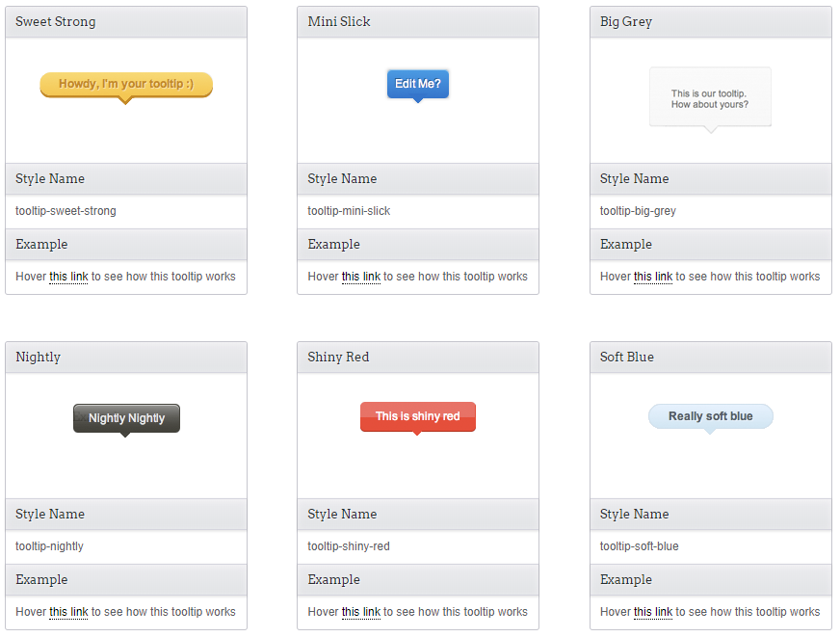This screenshot has width=840, height=637.
Task: Select the text 'tooltip-nightly'
Action: 49,546
